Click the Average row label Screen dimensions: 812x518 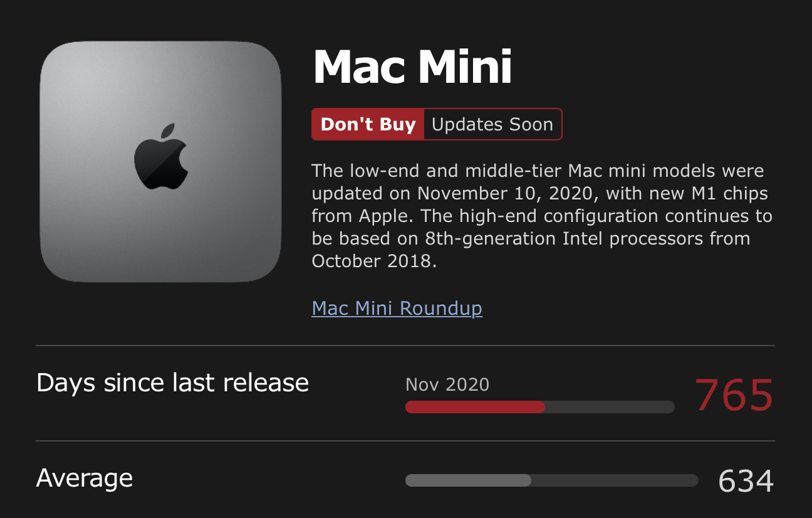85,478
